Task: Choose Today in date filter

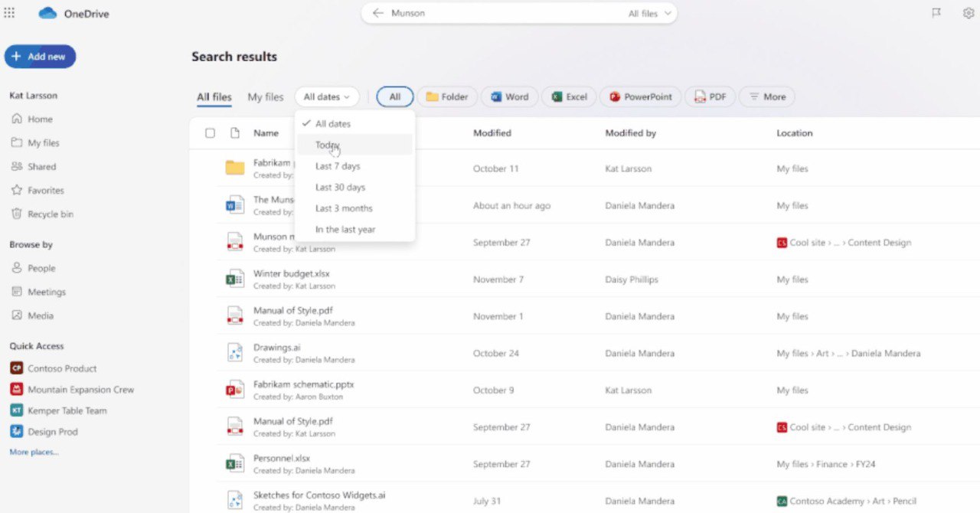Action: pyautogui.click(x=354, y=145)
